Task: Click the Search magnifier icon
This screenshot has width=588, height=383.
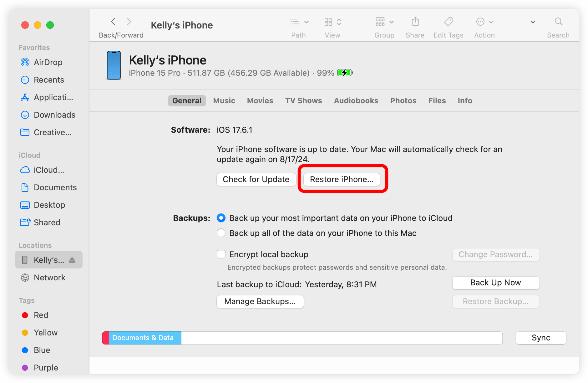Action: 559,21
